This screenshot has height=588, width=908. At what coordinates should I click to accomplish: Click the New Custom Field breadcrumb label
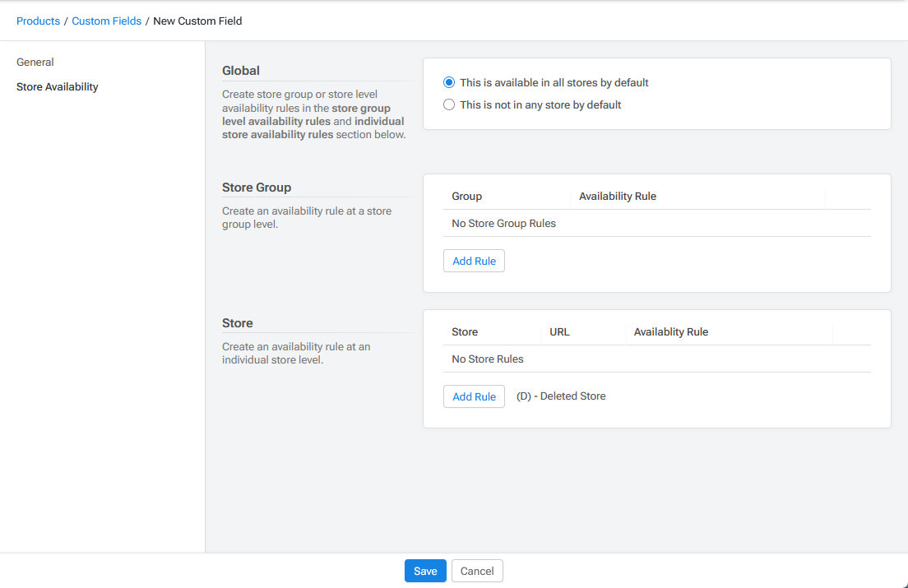pyautogui.click(x=197, y=21)
